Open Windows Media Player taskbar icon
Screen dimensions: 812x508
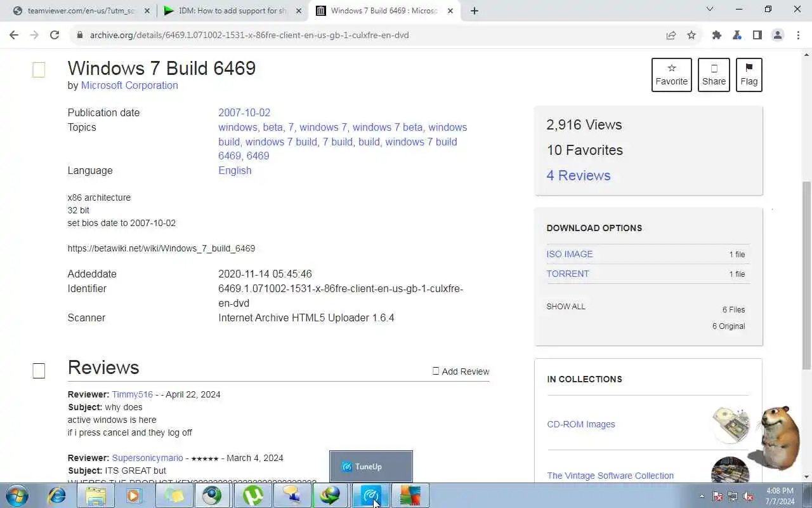click(134, 496)
